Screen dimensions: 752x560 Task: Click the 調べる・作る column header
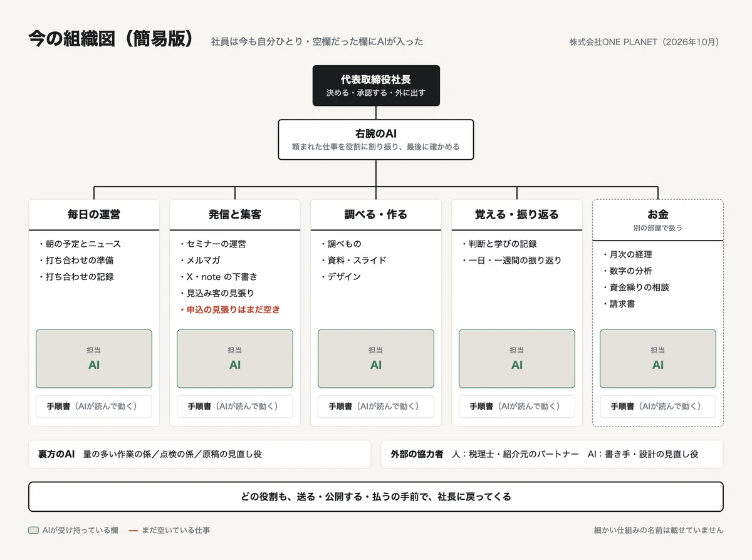tap(376, 215)
